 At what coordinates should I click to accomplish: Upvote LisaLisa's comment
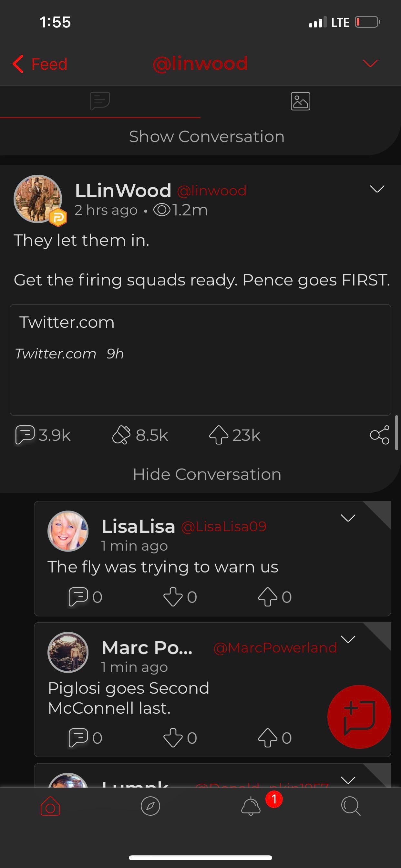tap(268, 597)
